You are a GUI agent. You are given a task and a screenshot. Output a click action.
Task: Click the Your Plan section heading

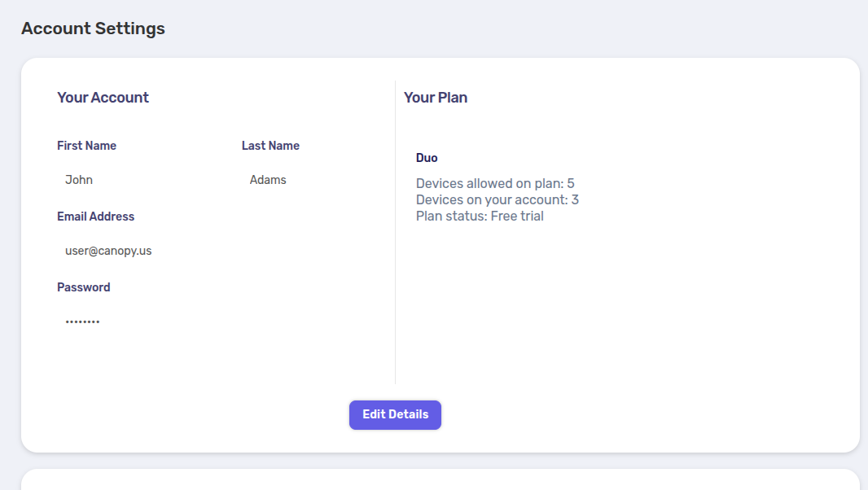point(436,98)
